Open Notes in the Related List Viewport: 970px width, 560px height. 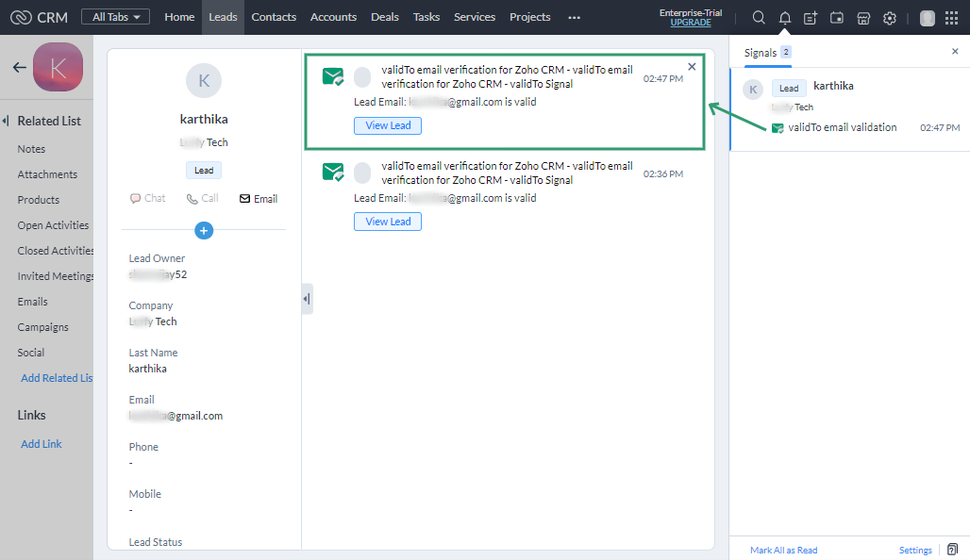point(31,149)
